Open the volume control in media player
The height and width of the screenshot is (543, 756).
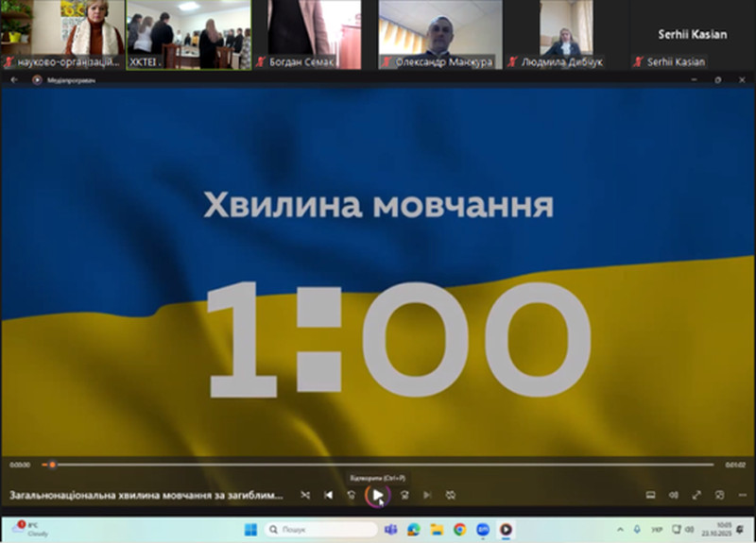pyautogui.click(x=674, y=495)
